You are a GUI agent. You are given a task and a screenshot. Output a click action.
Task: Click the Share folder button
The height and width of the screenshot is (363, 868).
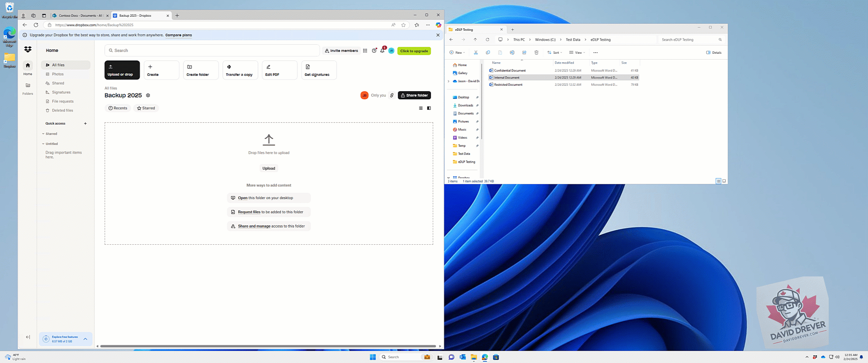coord(414,95)
